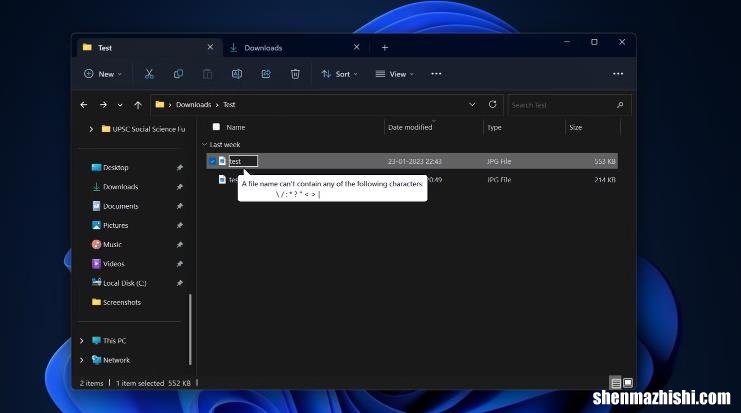
Task: Unpin Downloads from quick access
Action: point(180,187)
